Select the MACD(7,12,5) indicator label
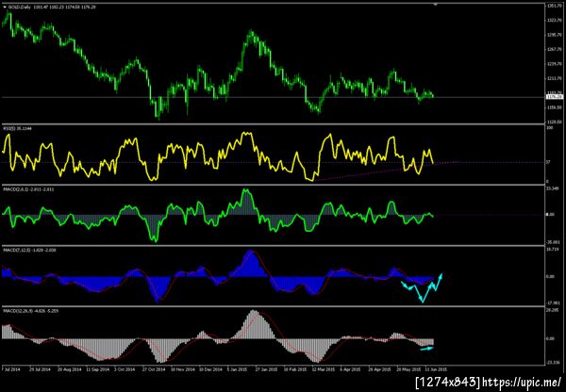 point(29,250)
